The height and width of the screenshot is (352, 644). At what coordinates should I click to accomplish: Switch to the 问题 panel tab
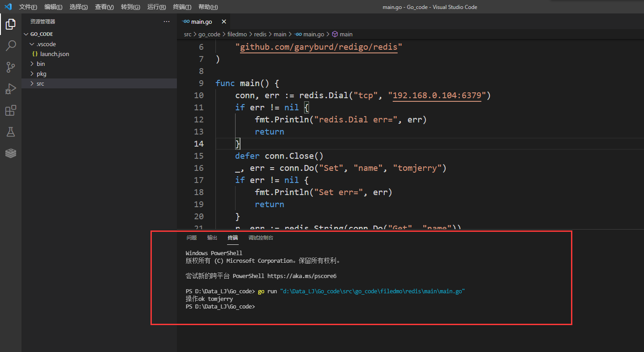(x=192, y=238)
